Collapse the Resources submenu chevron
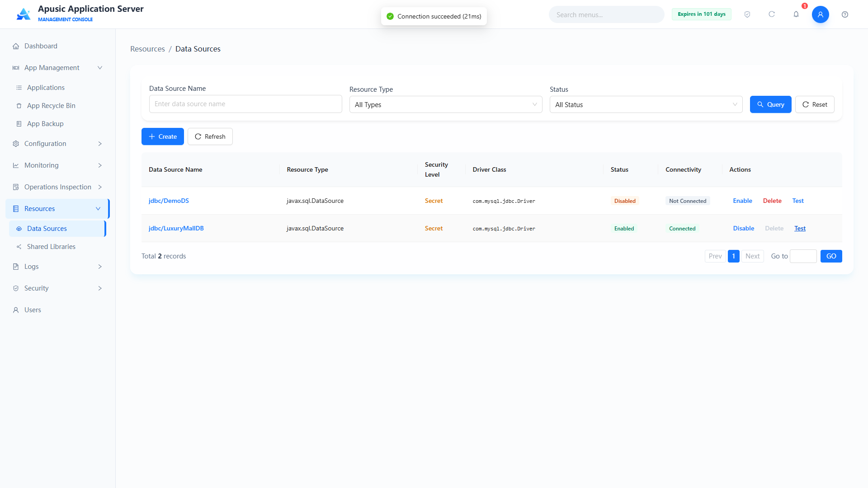This screenshot has height=488, width=868. 98,209
